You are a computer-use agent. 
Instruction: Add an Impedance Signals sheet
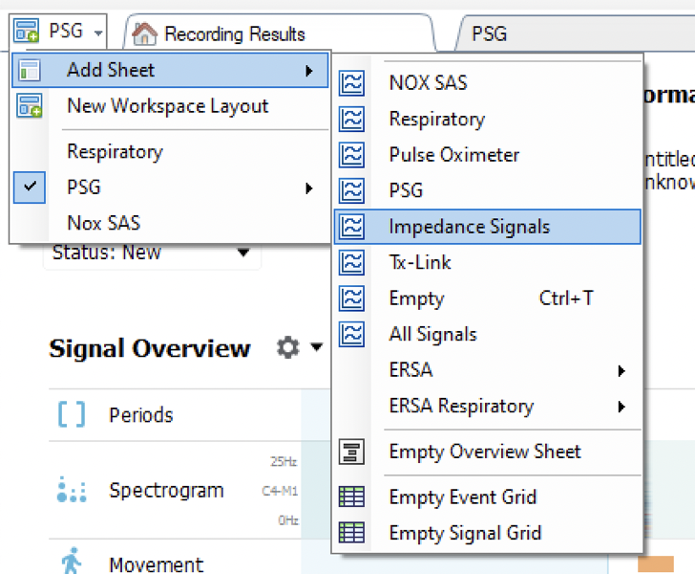[487, 227]
